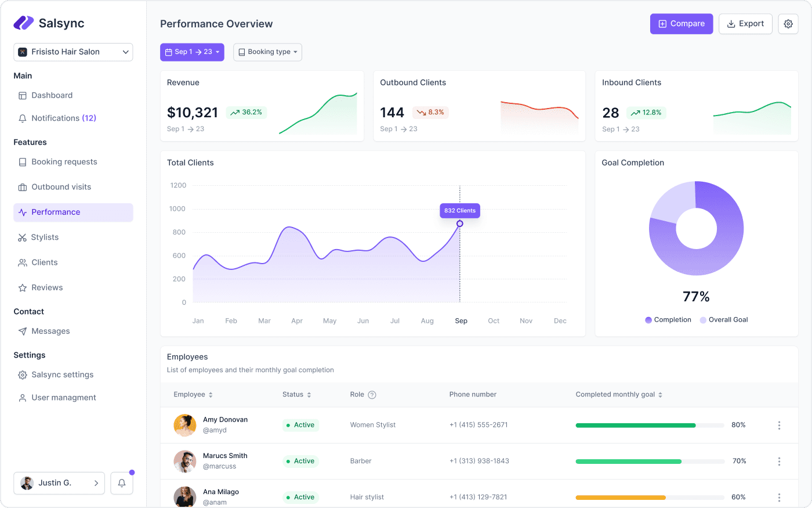Image resolution: width=812 pixels, height=508 pixels.
Task: Click the Sep label on the chart axis
Action: click(x=461, y=321)
